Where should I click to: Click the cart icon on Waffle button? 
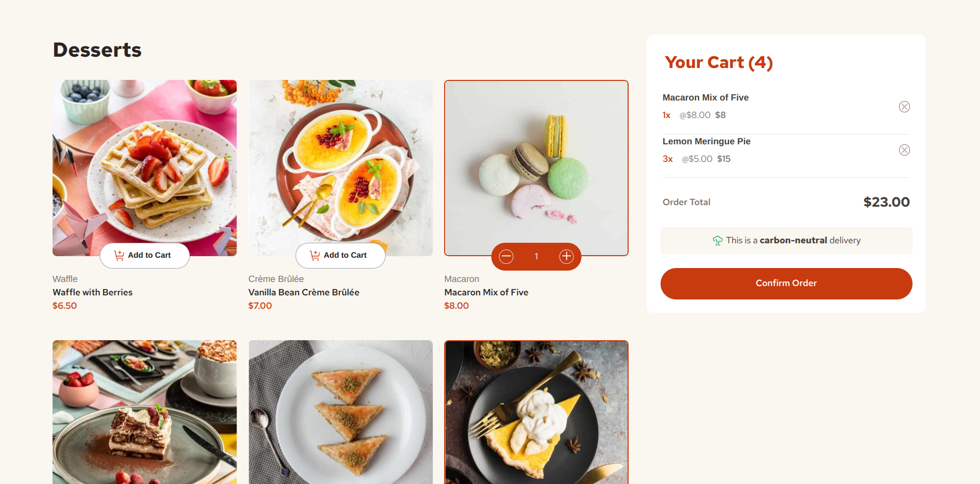119,255
